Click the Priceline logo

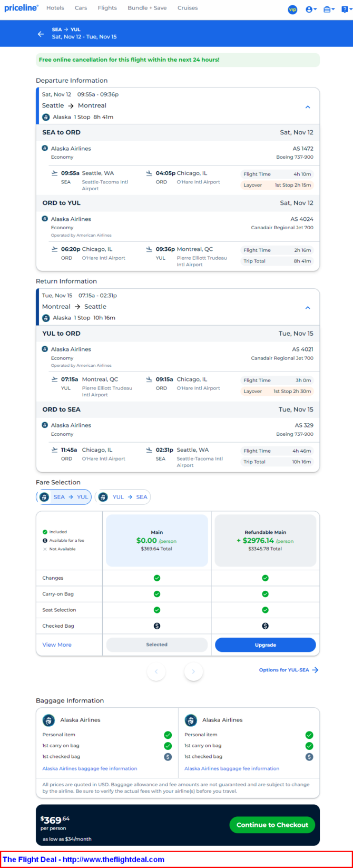click(x=21, y=8)
